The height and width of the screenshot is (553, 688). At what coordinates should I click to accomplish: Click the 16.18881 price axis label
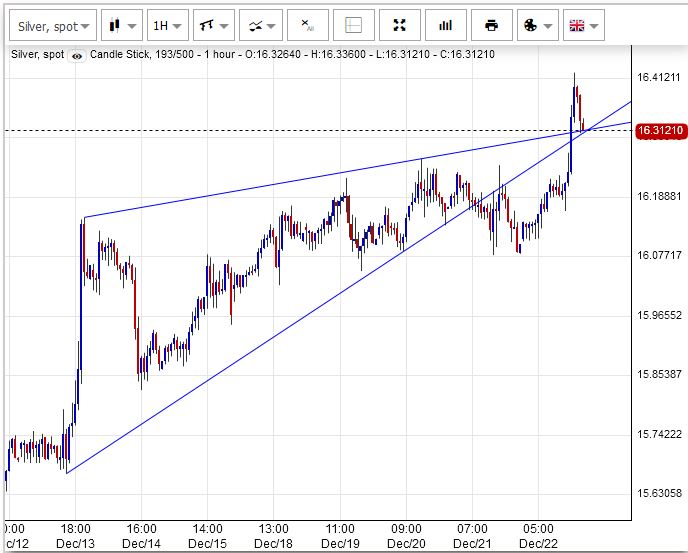659,196
